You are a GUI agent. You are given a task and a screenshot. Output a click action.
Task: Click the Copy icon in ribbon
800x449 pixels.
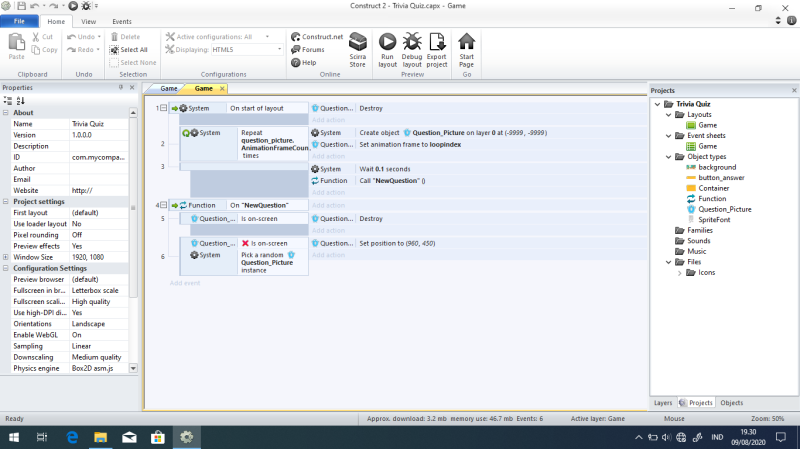pos(36,49)
